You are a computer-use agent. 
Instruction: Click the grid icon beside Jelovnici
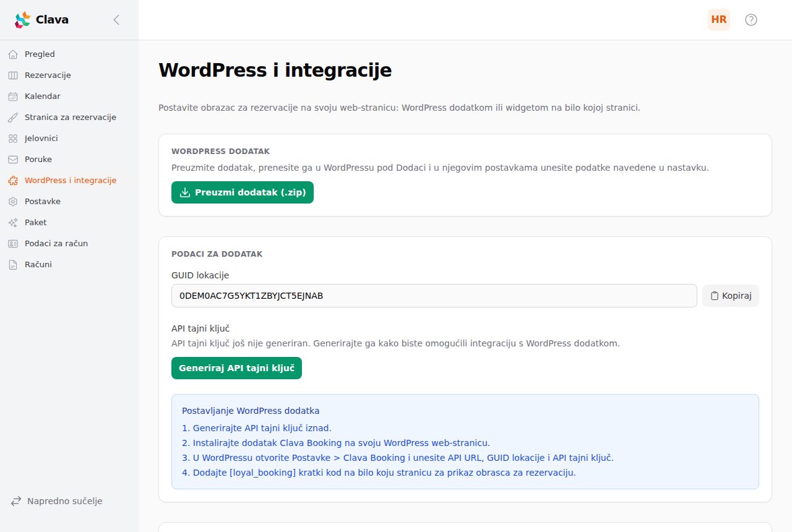point(13,139)
